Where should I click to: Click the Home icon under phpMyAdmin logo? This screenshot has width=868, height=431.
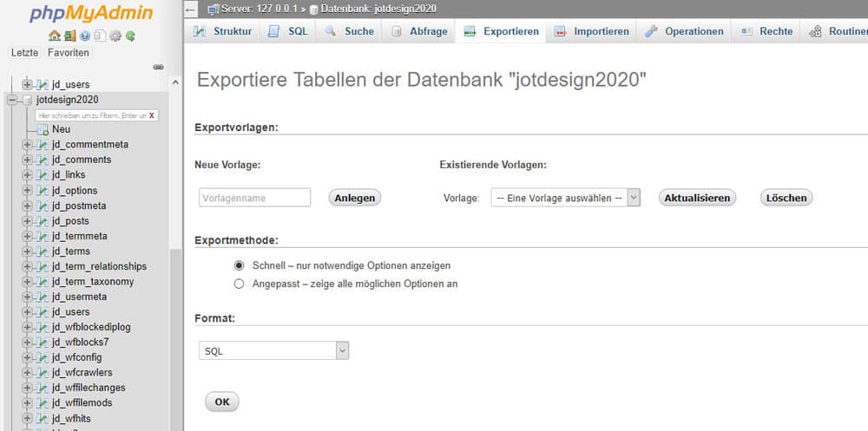tap(54, 36)
